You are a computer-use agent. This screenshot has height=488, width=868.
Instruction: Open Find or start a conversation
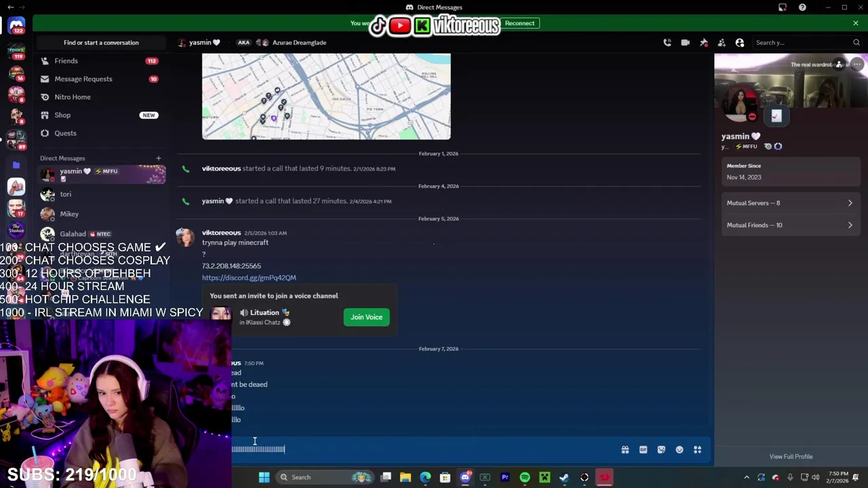pyautogui.click(x=101, y=43)
